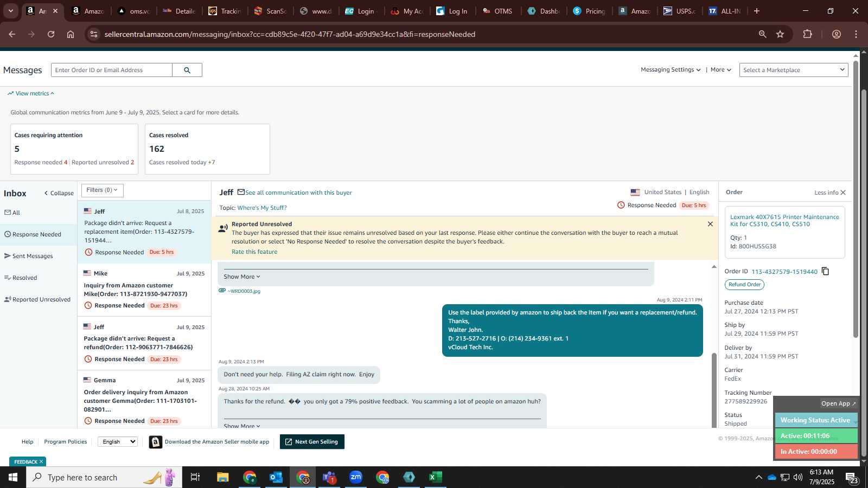
Task: Change language with English dropdown in footer
Action: pyautogui.click(x=118, y=442)
